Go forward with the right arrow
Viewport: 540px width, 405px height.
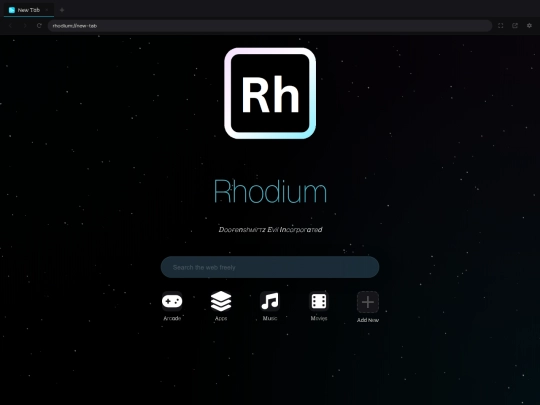click(25, 26)
